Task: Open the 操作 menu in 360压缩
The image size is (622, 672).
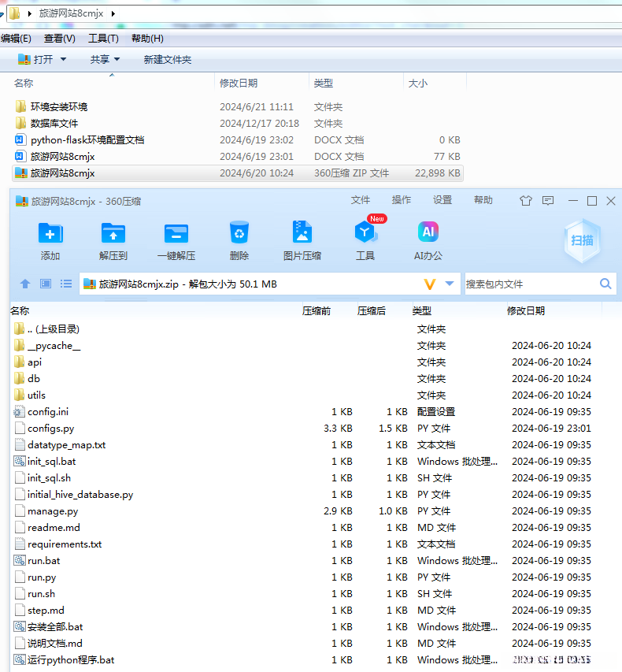Action: click(x=402, y=200)
